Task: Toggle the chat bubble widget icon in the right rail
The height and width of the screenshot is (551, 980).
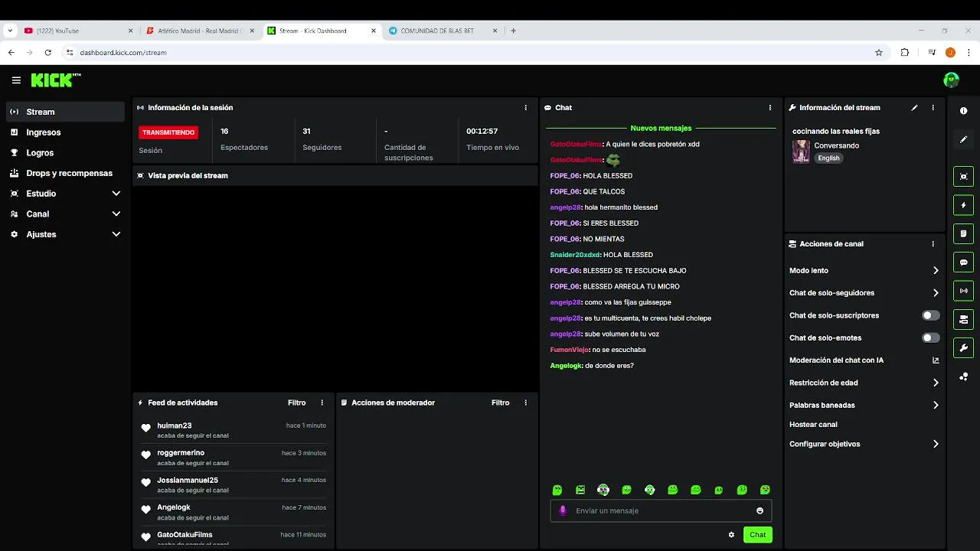Action: coord(963,262)
